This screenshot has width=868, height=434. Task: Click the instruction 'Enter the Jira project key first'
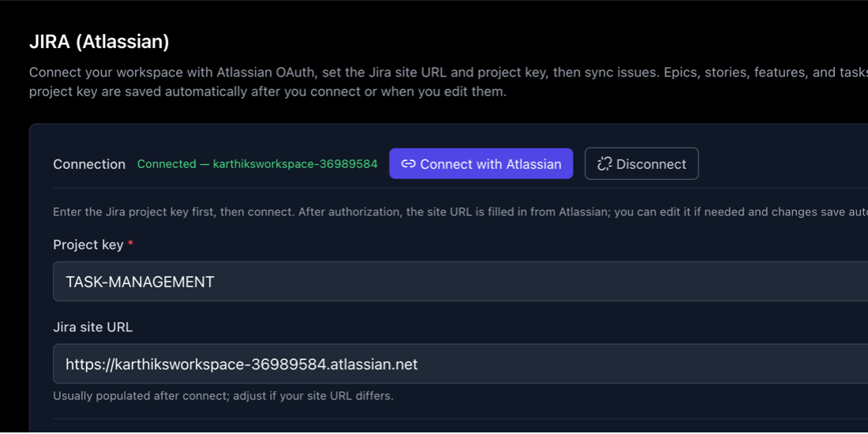click(x=461, y=212)
